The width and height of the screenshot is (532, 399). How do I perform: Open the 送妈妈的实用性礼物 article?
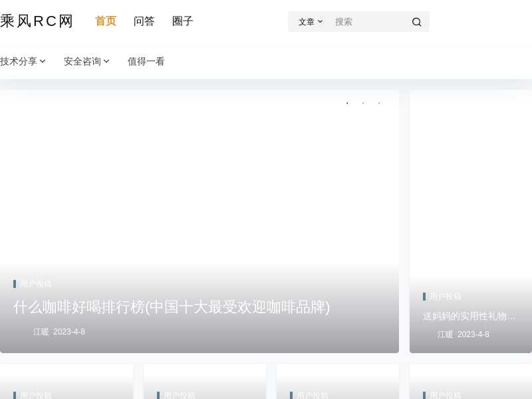469,317
